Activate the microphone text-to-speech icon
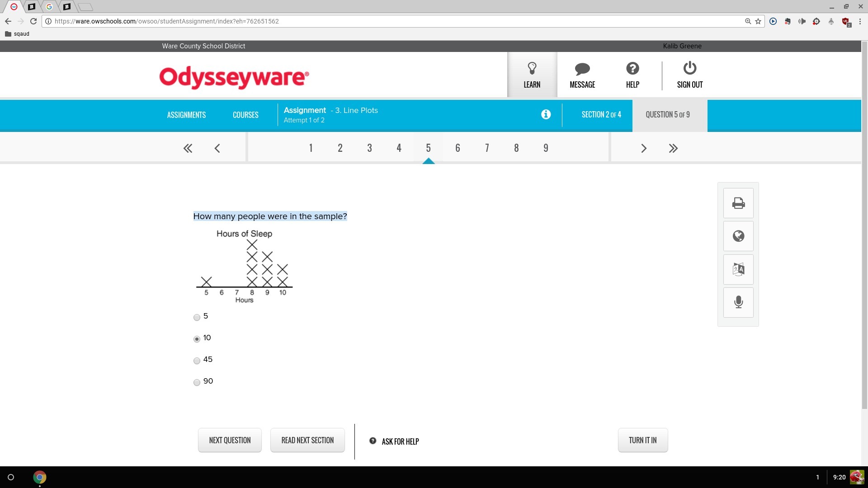 [x=738, y=302]
